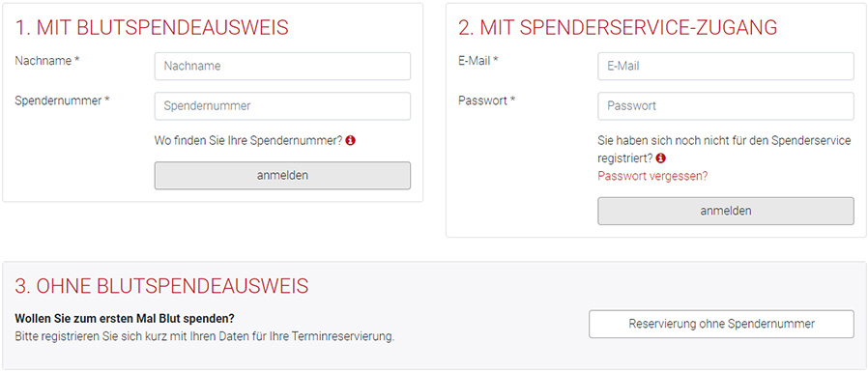Click the 'Passwort *' field label

click(487, 100)
